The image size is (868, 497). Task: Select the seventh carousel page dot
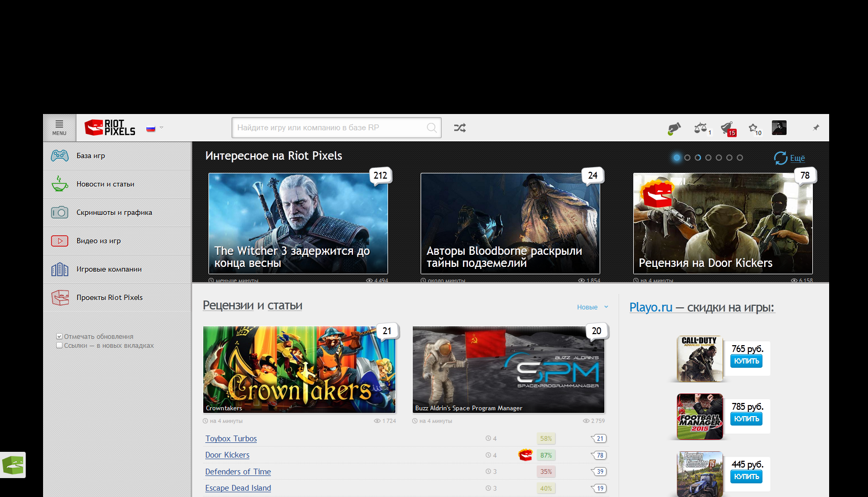pyautogui.click(x=740, y=158)
